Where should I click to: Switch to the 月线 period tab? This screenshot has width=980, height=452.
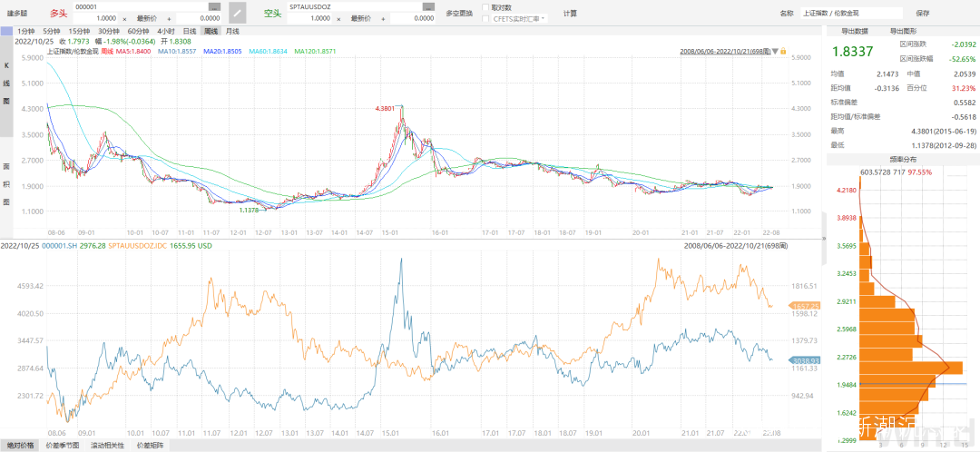(233, 31)
